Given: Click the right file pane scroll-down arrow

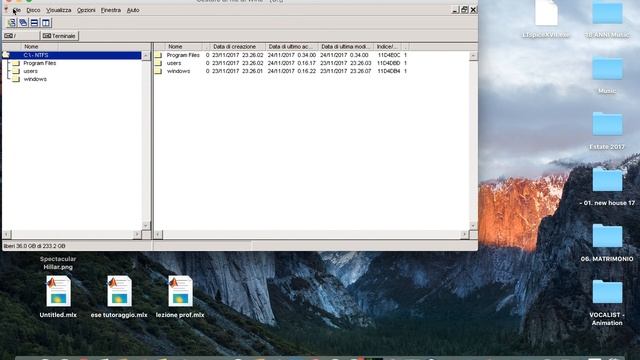Looking at the screenshot, I should coord(473,225).
